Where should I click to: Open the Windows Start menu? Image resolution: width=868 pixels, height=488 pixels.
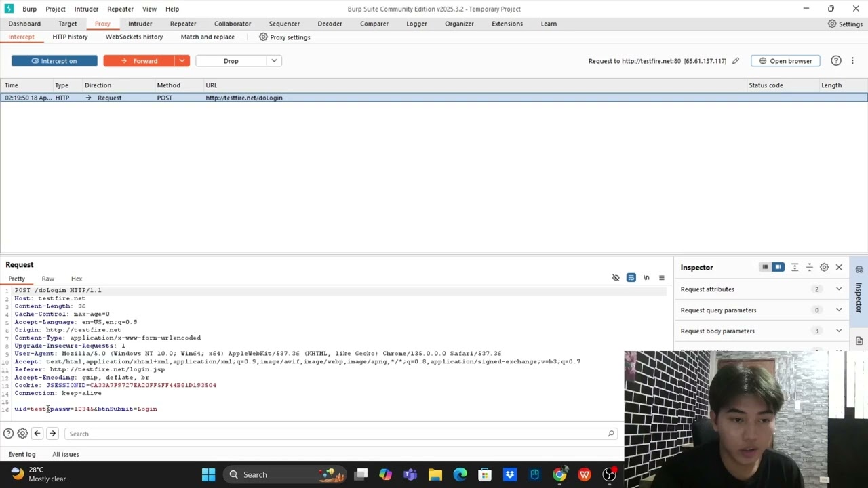(x=208, y=474)
